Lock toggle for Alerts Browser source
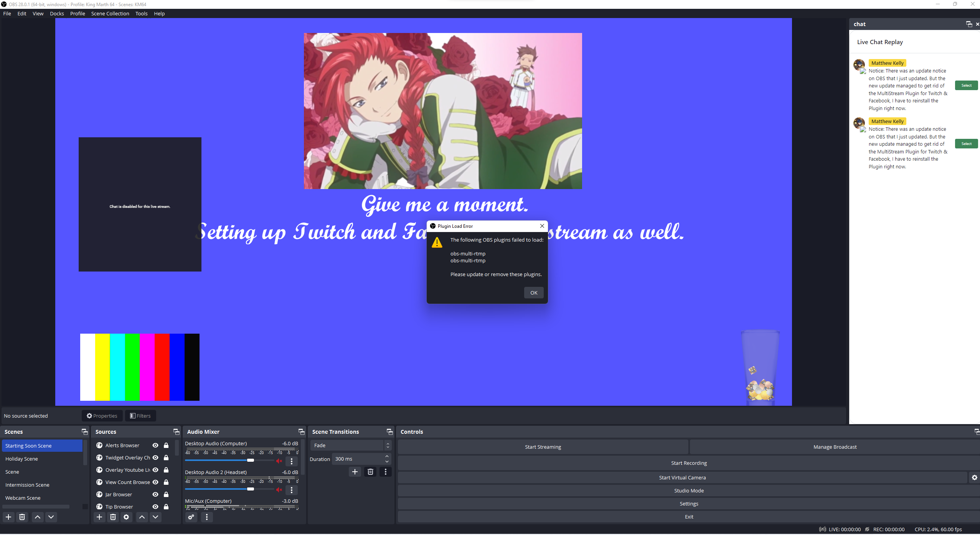 tap(166, 445)
